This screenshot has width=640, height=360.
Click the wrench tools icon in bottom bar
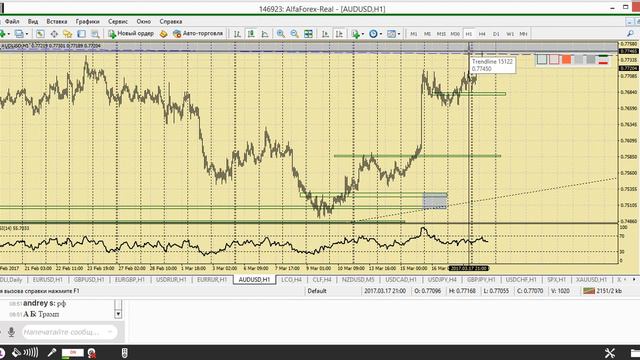click(610, 353)
